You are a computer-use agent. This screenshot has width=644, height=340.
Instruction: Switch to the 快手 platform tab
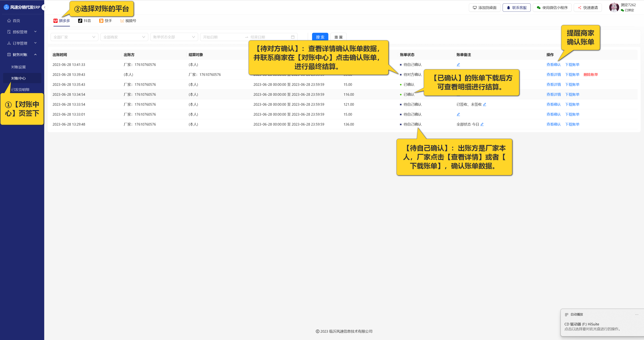coord(106,21)
